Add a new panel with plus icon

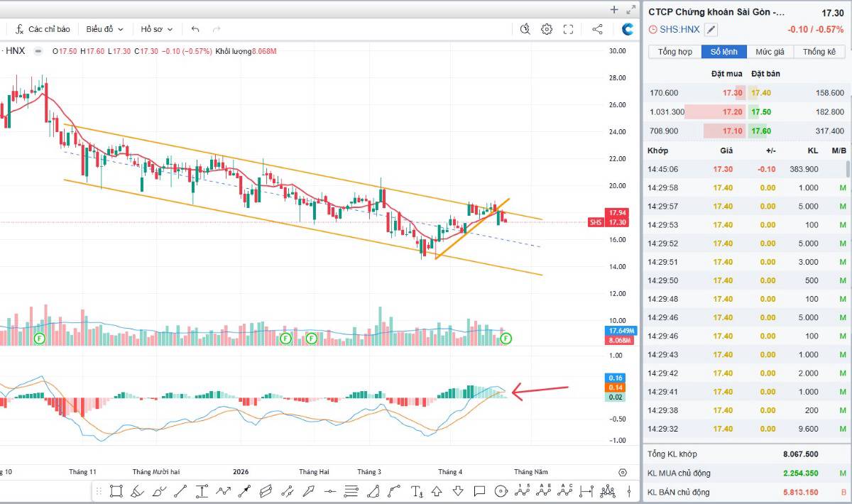tap(614, 9)
